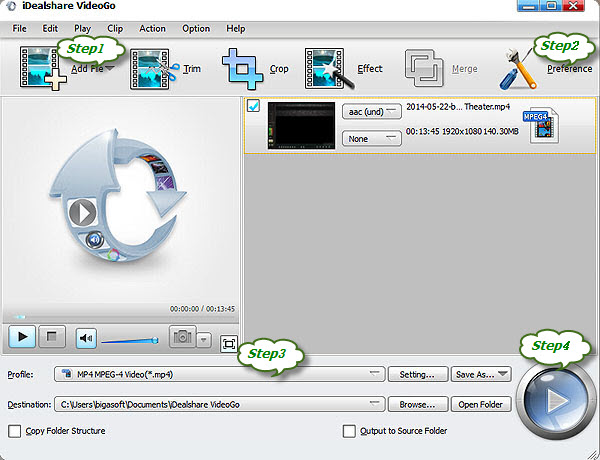Image resolution: width=600 pixels, height=460 pixels.
Task: Adjust the volume slider
Action: (x=130, y=340)
